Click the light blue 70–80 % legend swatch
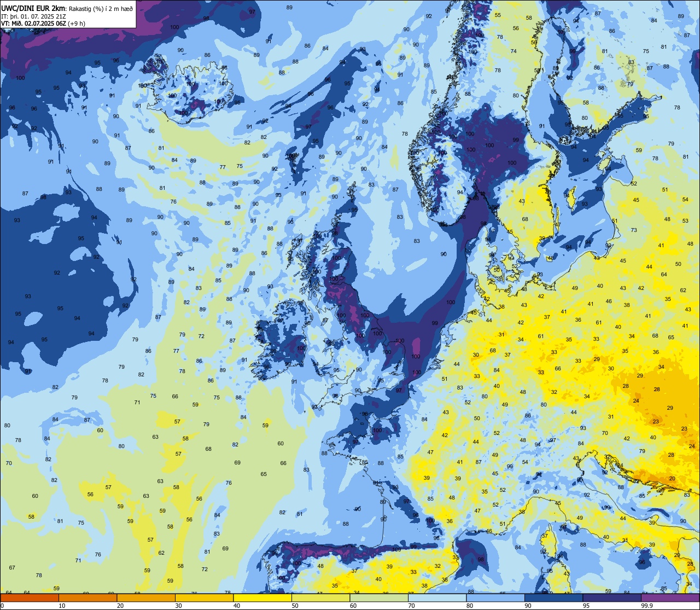The height and width of the screenshot is (610, 700). click(437, 598)
